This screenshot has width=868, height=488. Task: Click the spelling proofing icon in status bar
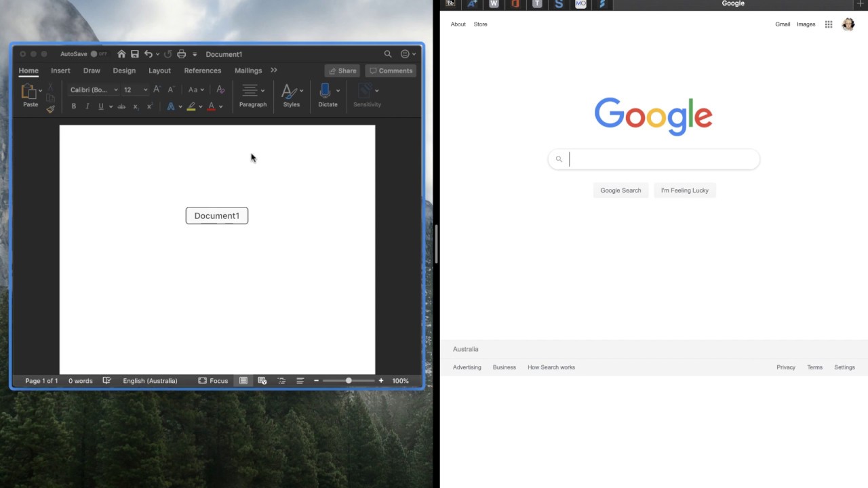coord(106,381)
